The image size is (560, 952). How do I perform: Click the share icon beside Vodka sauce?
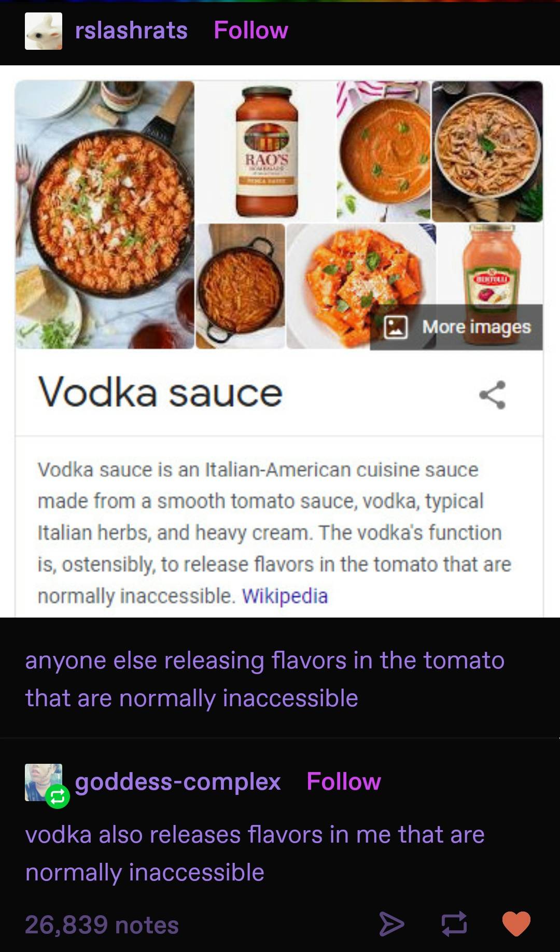[492, 395]
